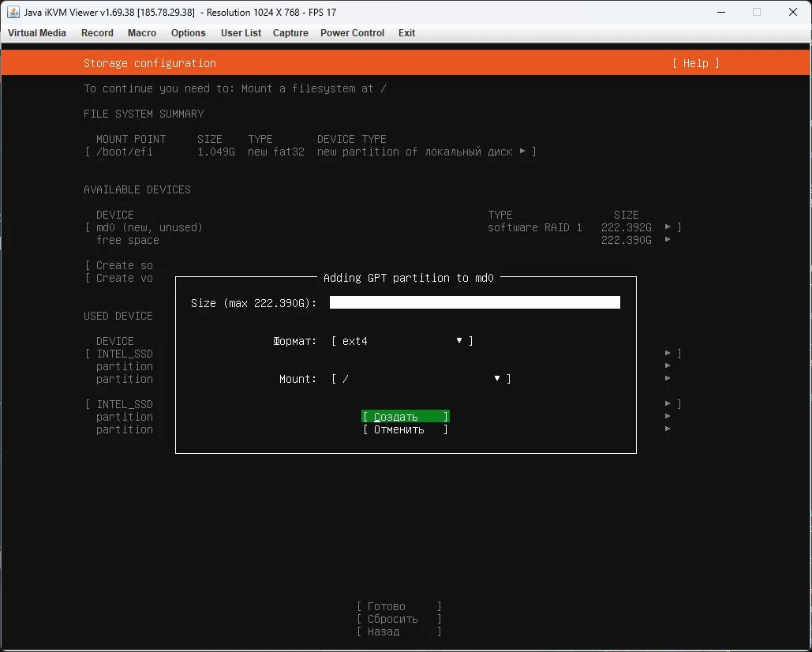Viewport: 812px width, 652px height.
Task: Open the Virtual Media menu
Action: [x=37, y=33]
